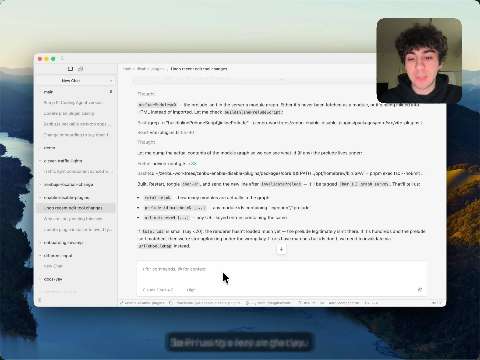Toggle the sidebar panel icon in the header
The width and height of the screenshot is (480, 360).
click(70, 69)
